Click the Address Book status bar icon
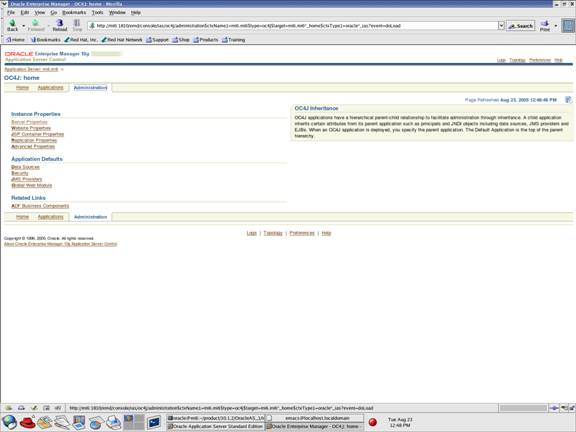Viewport: 576px width, 432px height. pos(46,408)
